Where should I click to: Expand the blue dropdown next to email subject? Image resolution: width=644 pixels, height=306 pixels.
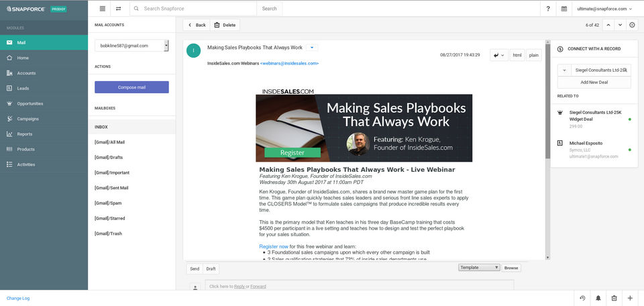[x=312, y=48]
